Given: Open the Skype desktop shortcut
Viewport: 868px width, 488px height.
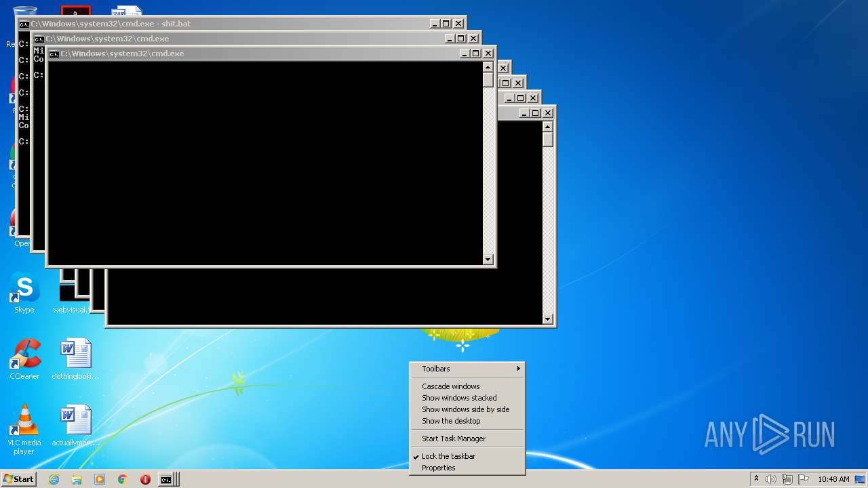Looking at the screenshot, I should [x=24, y=293].
